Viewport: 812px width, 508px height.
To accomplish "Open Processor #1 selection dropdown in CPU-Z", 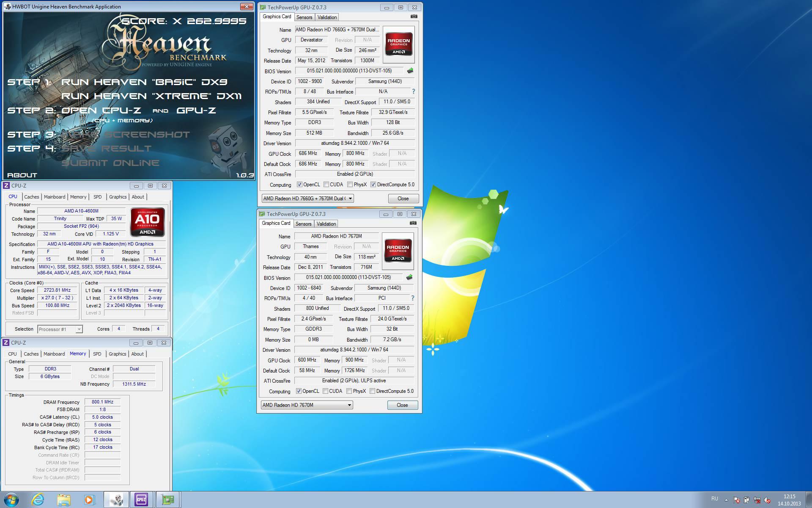I will [60, 329].
